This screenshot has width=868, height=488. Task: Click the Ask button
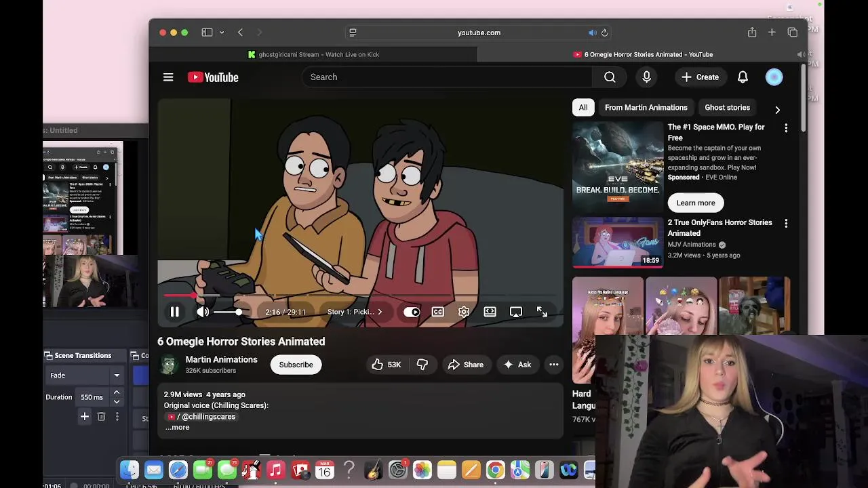point(517,365)
